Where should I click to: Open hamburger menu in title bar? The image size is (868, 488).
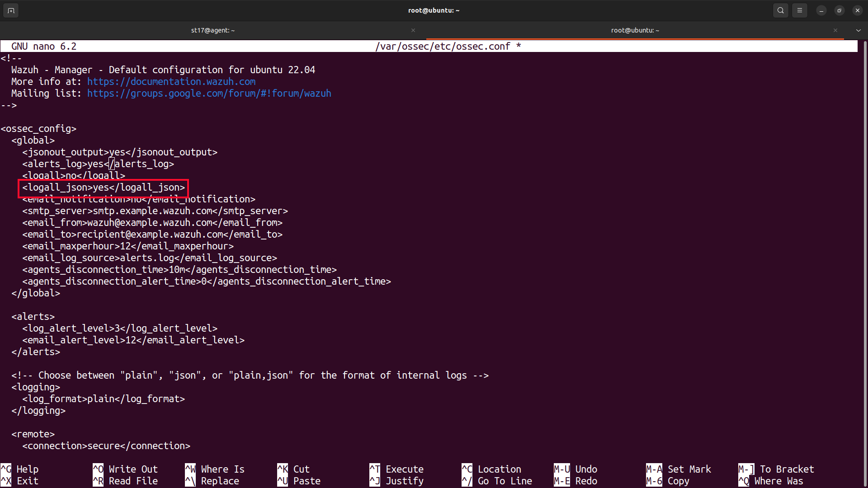799,10
